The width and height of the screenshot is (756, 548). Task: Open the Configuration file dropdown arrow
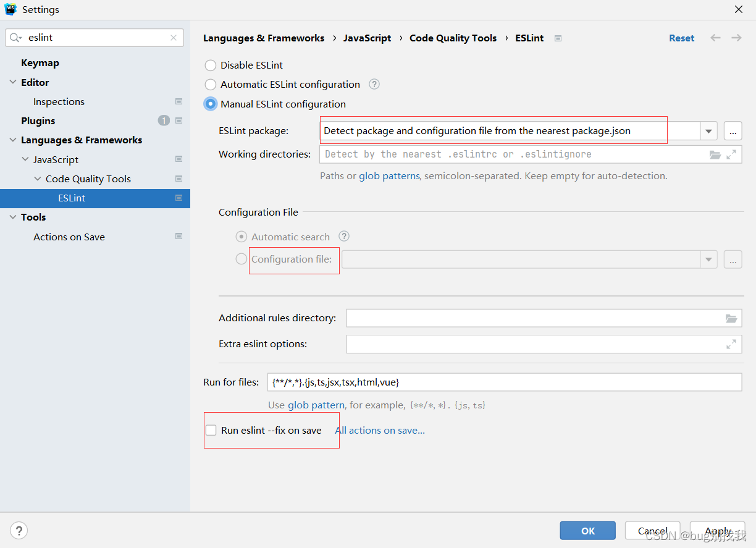pos(708,259)
